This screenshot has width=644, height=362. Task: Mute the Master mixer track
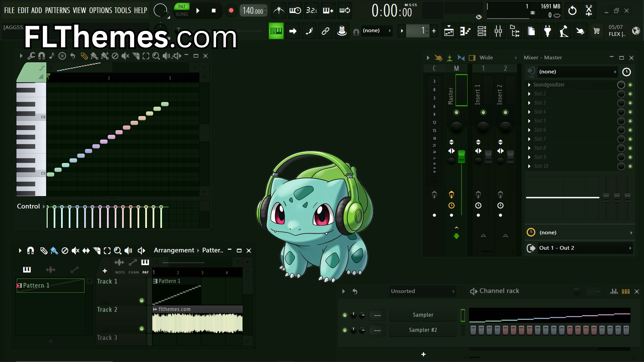tap(456, 112)
